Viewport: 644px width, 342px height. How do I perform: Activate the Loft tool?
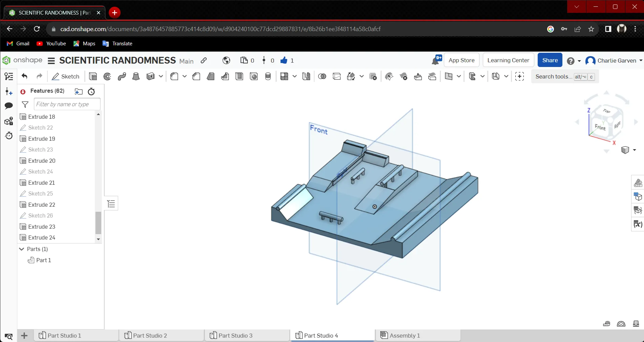pos(136,76)
